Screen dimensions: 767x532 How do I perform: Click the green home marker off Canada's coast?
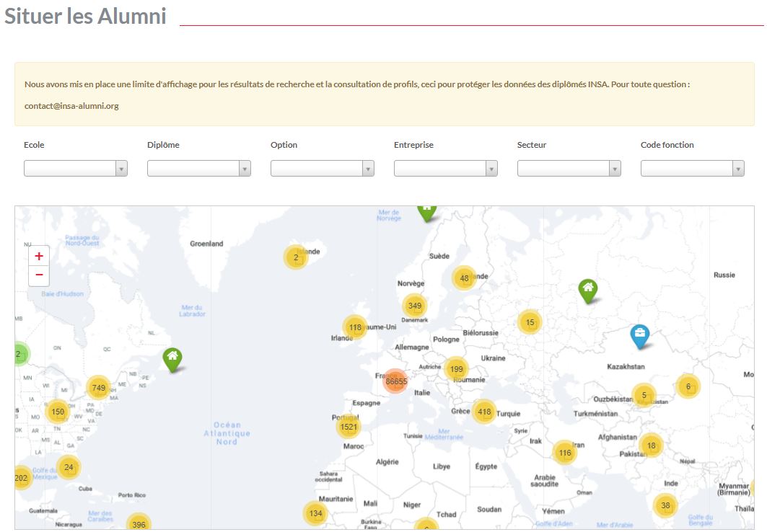172,358
